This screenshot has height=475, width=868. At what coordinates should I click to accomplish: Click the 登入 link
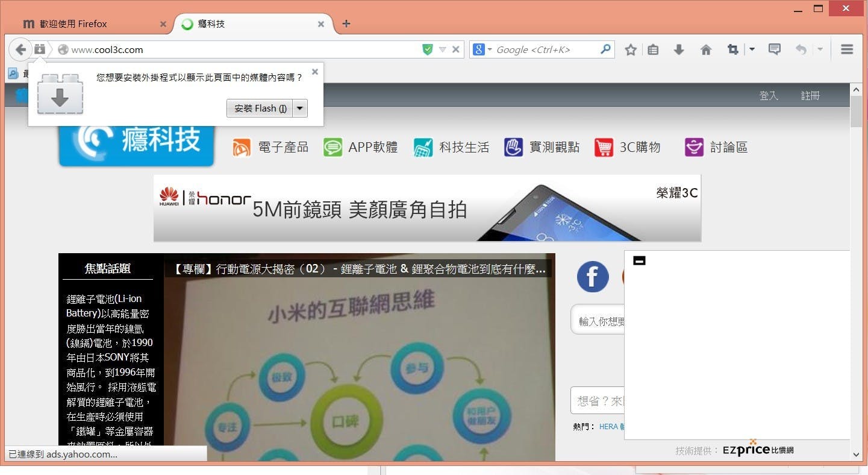769,96
